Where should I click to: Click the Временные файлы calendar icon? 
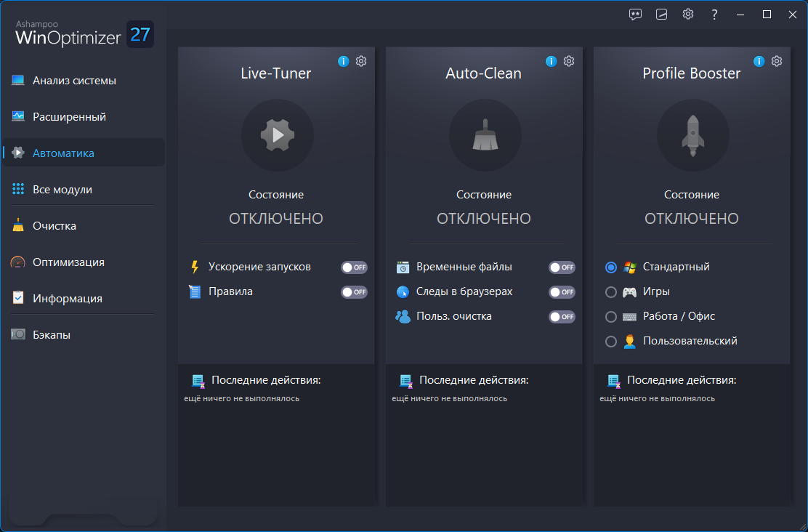pos(403,267)
